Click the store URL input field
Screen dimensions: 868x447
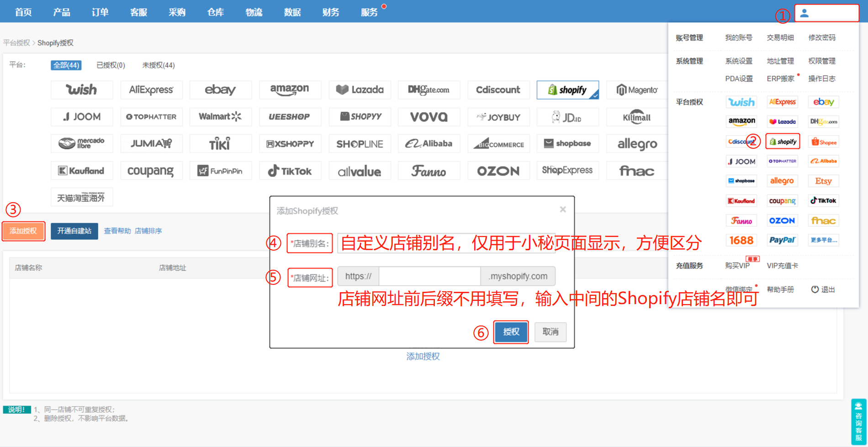point(429,276)
